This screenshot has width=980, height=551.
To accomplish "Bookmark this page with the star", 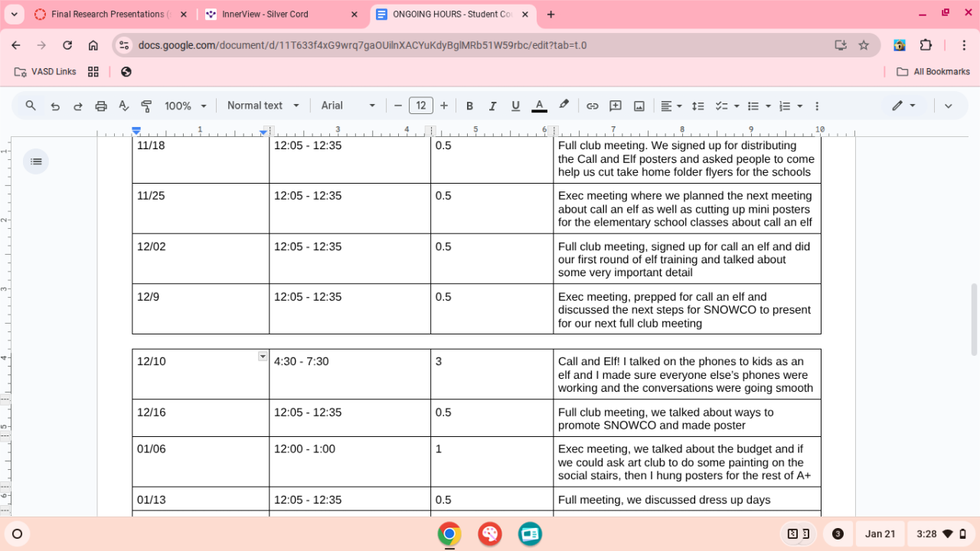I will [864, 45].
